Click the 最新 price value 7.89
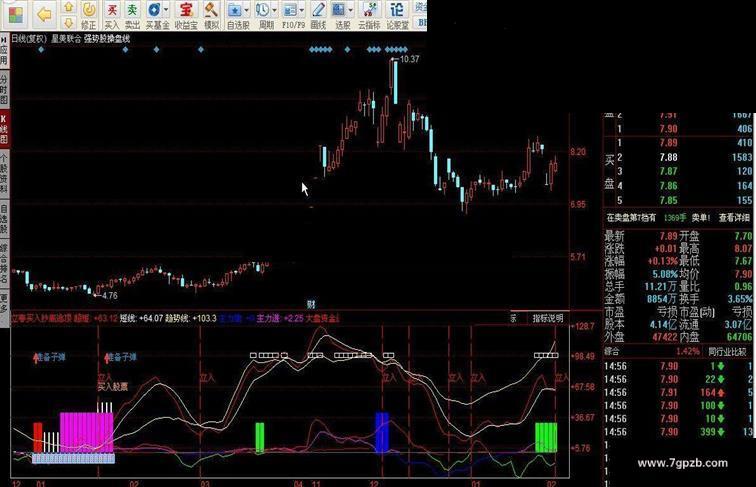756x487 pixels. (x=668, y=236)
